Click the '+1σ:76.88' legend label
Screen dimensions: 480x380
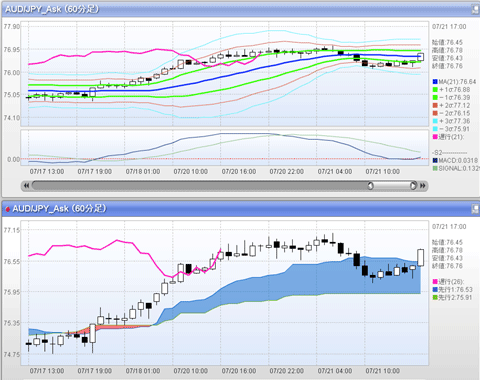pos(455,90)
